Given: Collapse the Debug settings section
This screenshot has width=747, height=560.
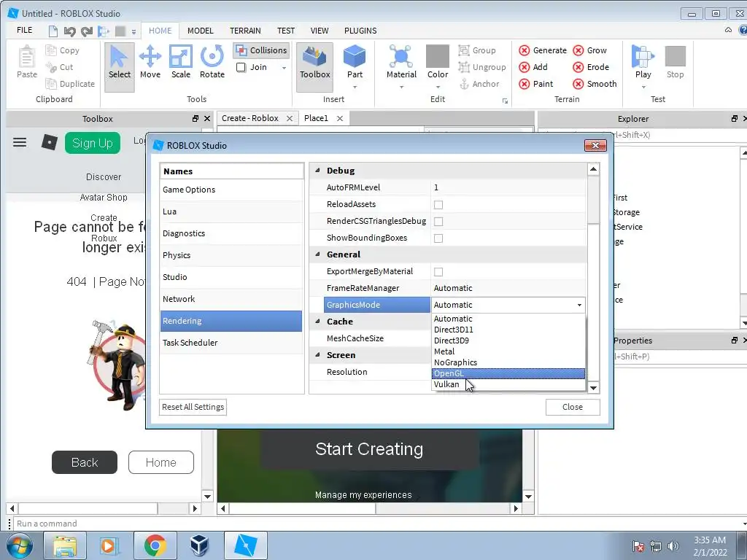Looking at the screenshot, I should [x=318, y=171].
